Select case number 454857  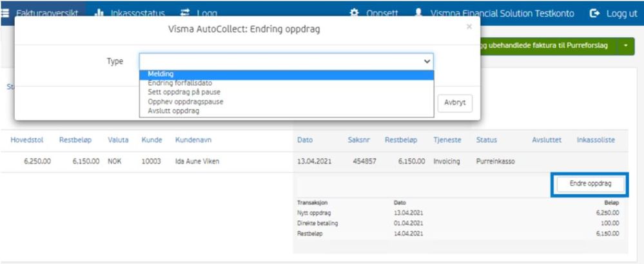click(364, 162)
